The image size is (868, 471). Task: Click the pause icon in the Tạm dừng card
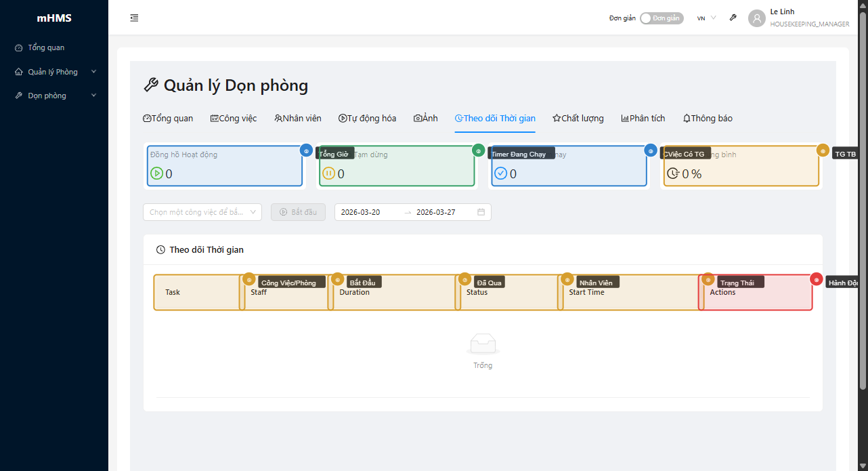(328, 173)
